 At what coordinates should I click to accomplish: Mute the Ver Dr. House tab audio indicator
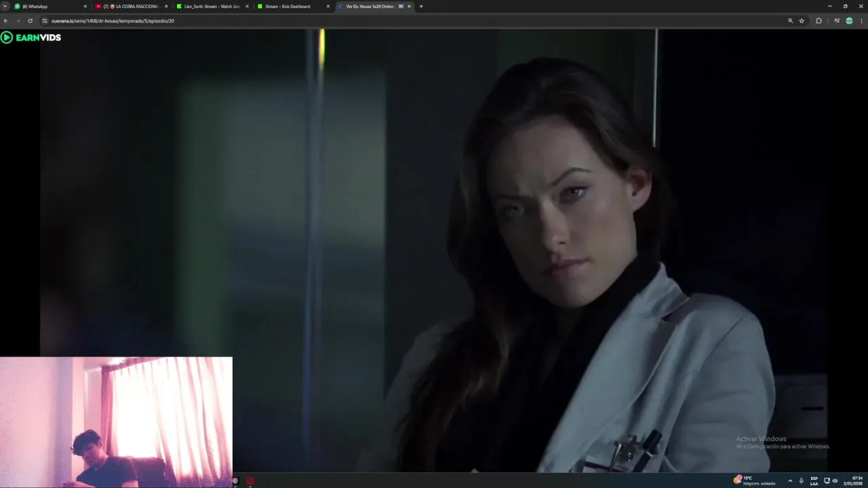tap(401, 6)
